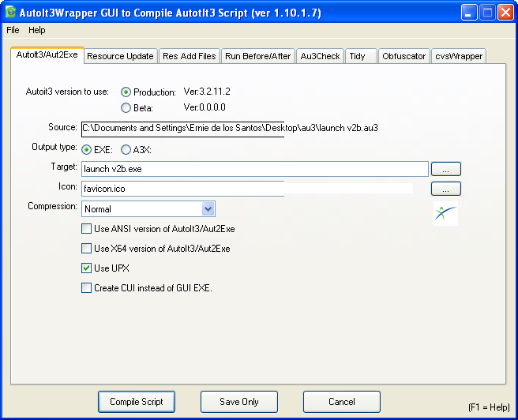Click into the Source path field
518x420 pixels.
pos(231,129)
